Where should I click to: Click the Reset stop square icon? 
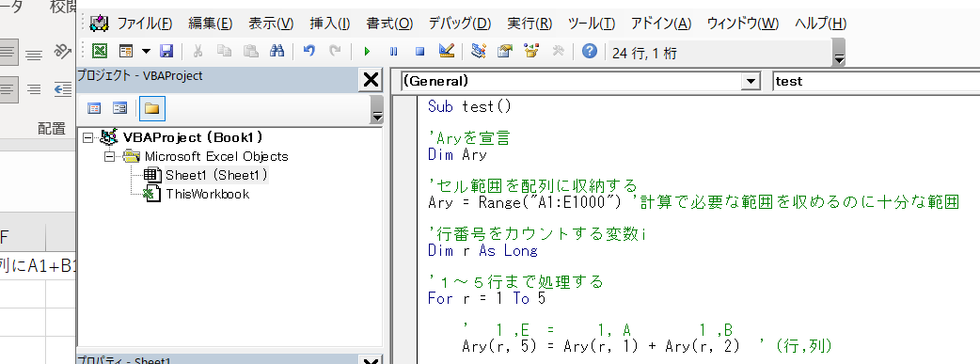click(x=420, y=52)
